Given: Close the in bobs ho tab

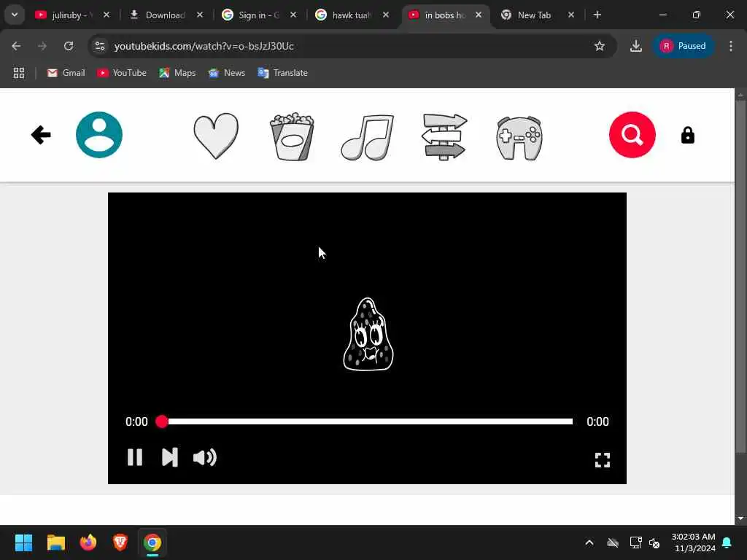Looking at the screenshot, I should pos(479,15).
